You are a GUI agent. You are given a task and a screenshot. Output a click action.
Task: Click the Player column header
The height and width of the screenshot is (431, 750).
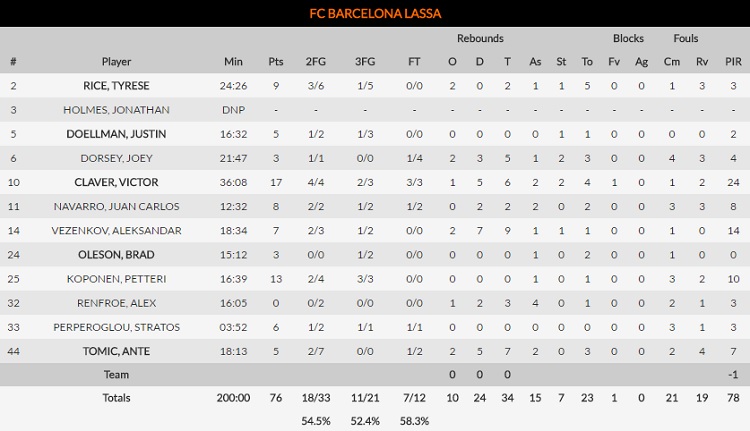click(x=116, y=62)
